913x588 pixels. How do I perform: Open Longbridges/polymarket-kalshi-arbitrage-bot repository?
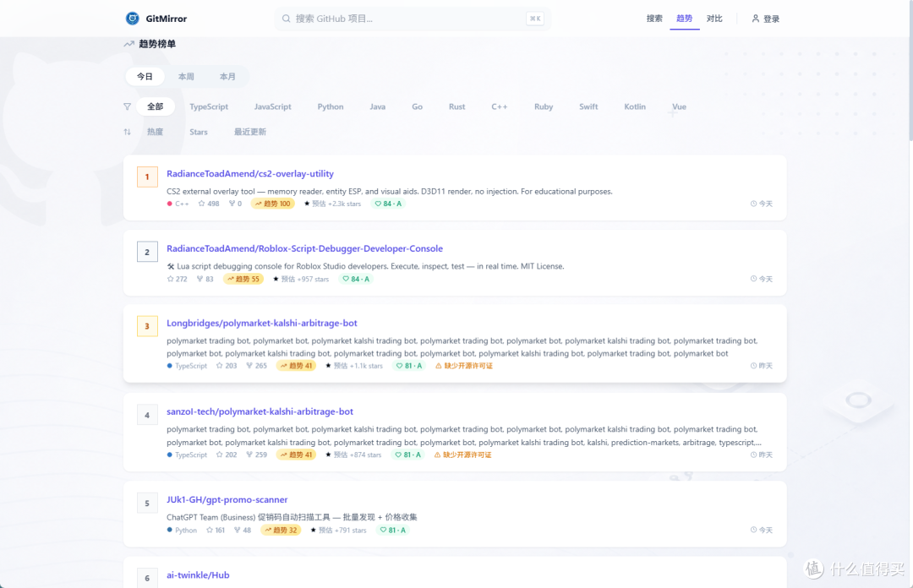pos(262,323)
